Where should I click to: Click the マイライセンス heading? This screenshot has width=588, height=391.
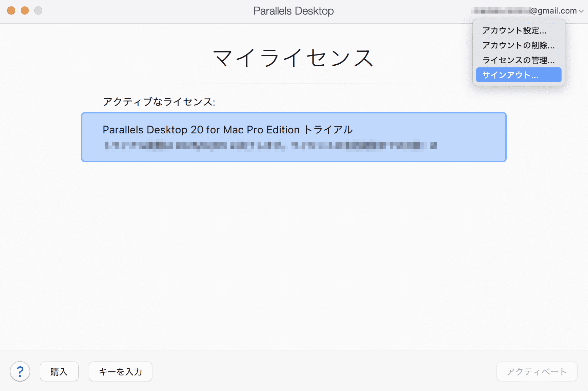pyautogui.click(x=293, y=58)
